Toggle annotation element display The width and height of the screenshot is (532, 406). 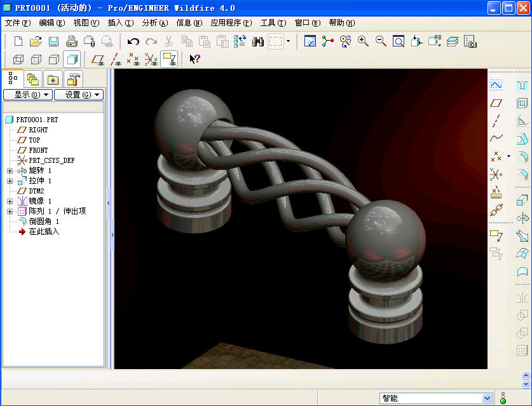click(169, 59)
